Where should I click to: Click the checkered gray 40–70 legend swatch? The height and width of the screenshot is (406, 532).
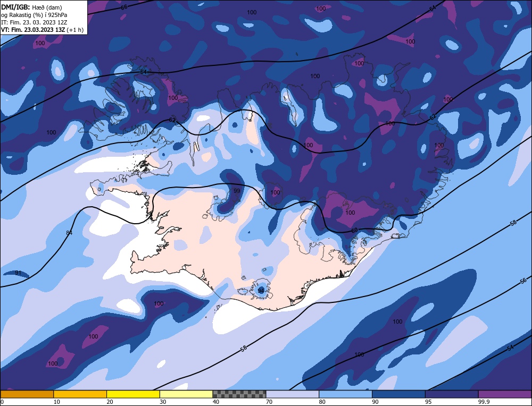(239, 394)
